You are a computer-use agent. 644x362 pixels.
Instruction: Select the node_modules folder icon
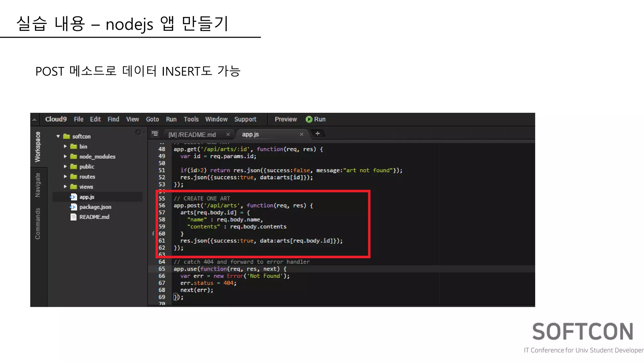tap(74, 156)
